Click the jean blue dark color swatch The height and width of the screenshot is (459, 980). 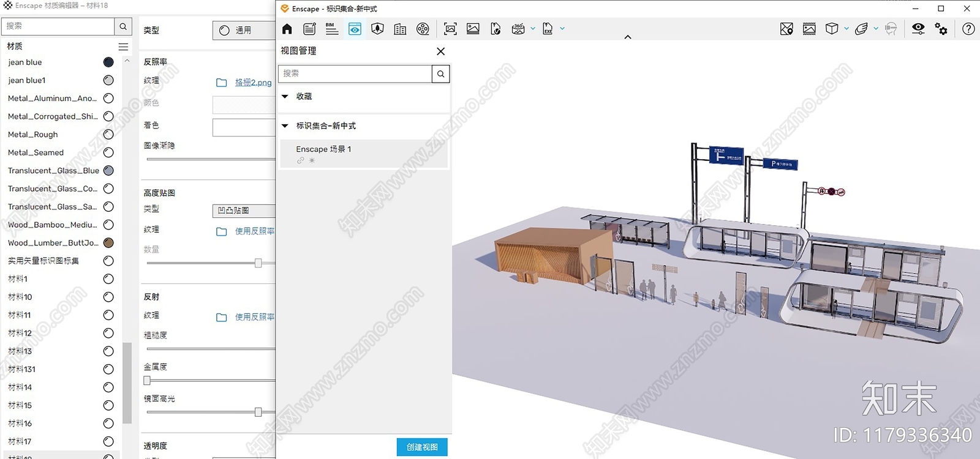pyautogui.click(x=108, y=62)
